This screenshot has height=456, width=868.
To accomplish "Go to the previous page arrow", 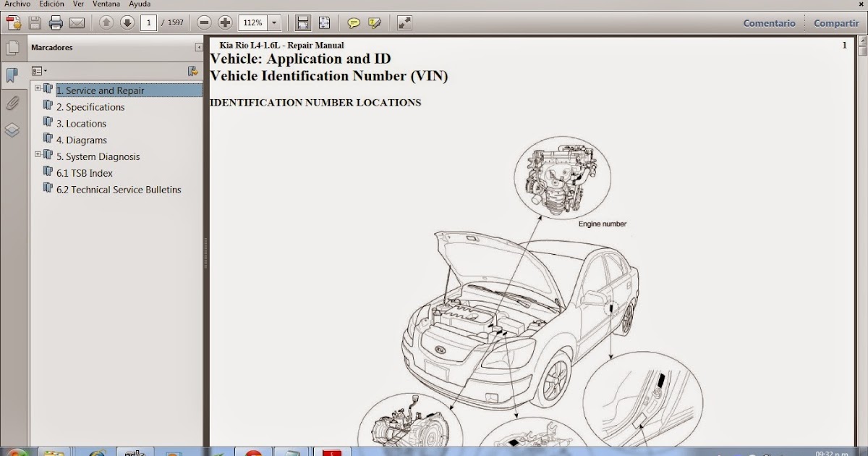I will coord(106,22).
